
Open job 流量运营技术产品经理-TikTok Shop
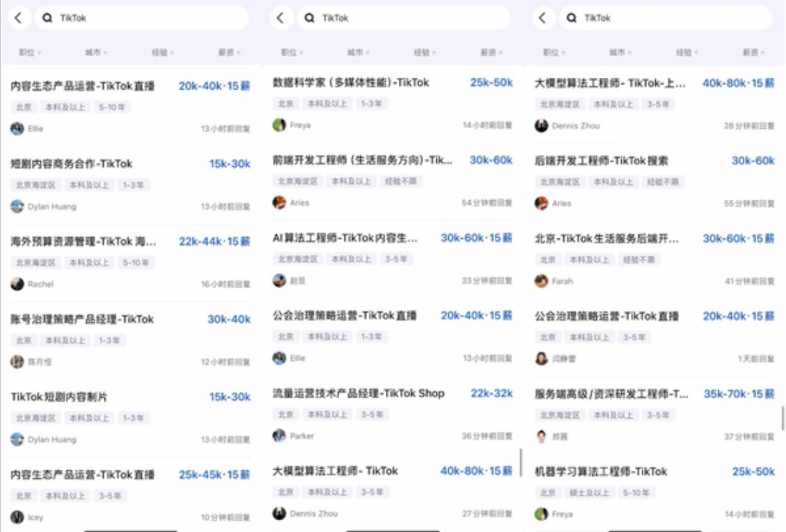pyautogui.click(x=358, y=393)
